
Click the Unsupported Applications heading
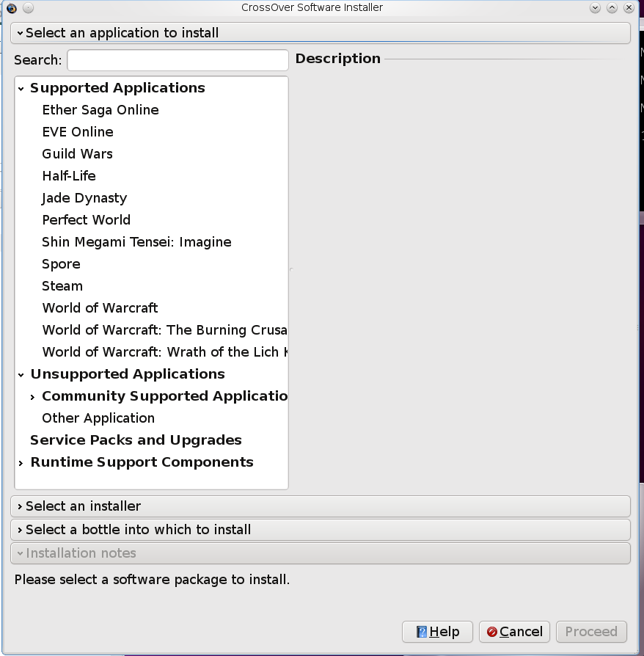128,374
